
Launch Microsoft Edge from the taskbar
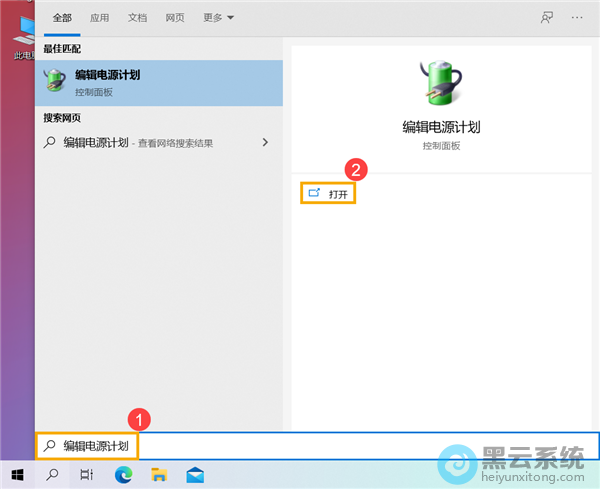[123, 473]
